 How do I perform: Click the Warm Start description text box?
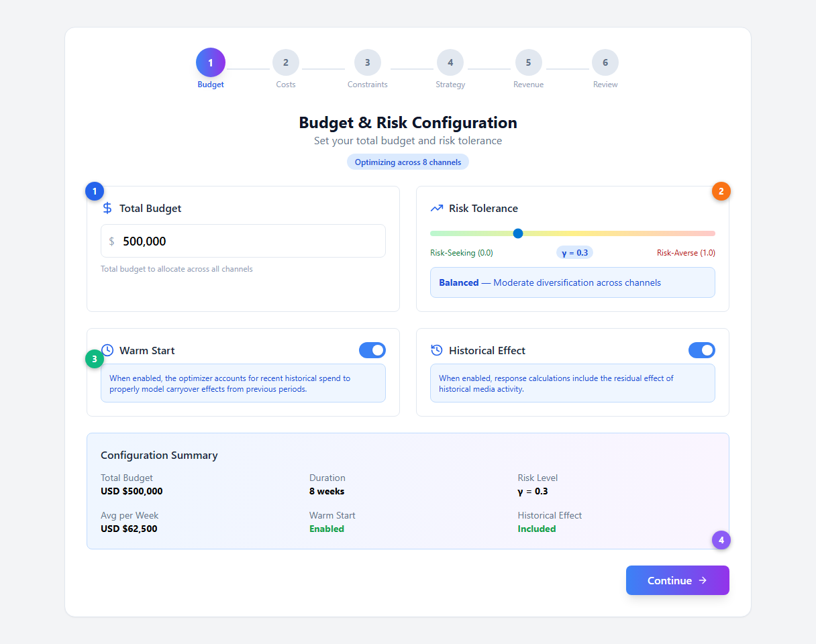pyautogui.click(x=243, y=383)
